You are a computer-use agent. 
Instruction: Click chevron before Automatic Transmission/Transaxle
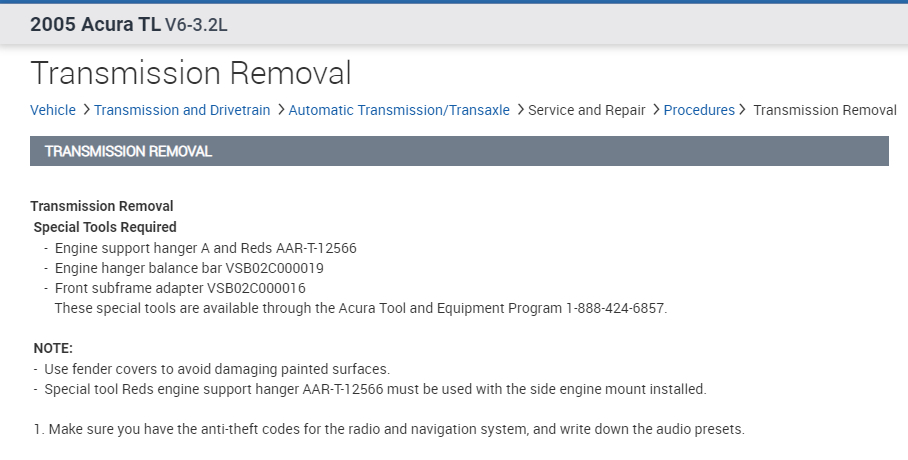pyautogui.click(x=281, y=110)
